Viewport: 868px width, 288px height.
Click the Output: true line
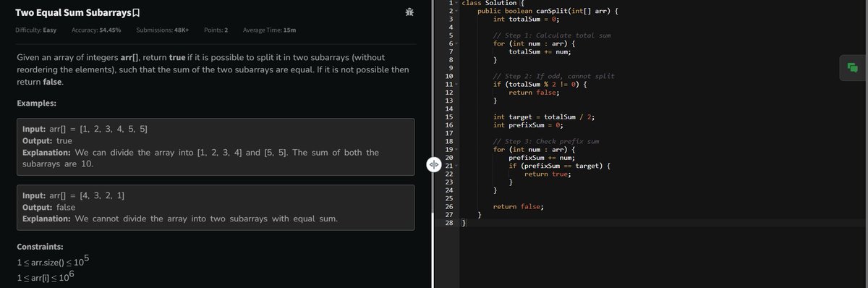point(48,140)
